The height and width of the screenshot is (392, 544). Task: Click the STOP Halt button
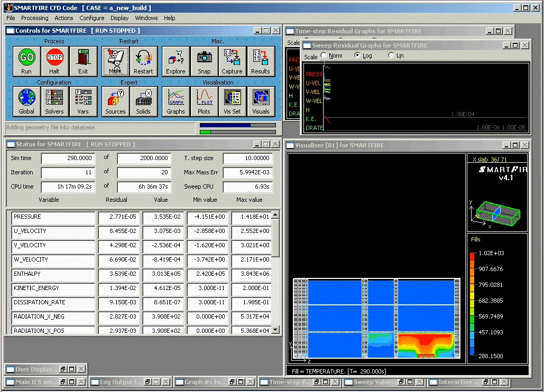(54, 61)
